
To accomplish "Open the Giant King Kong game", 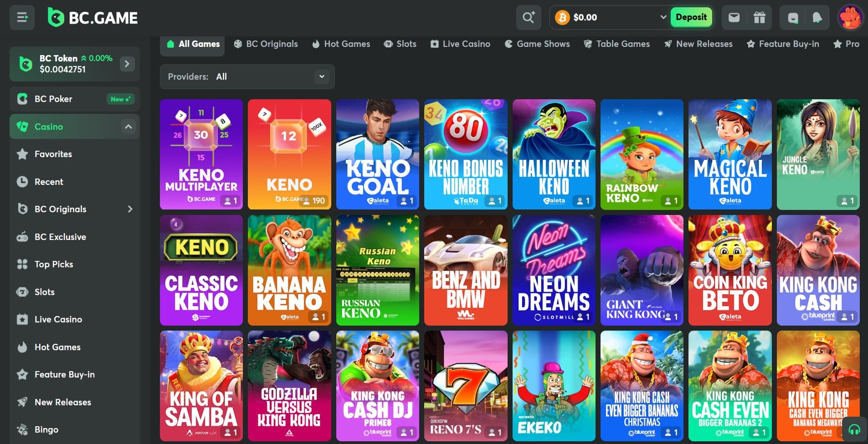I will [x=642, y=270].
